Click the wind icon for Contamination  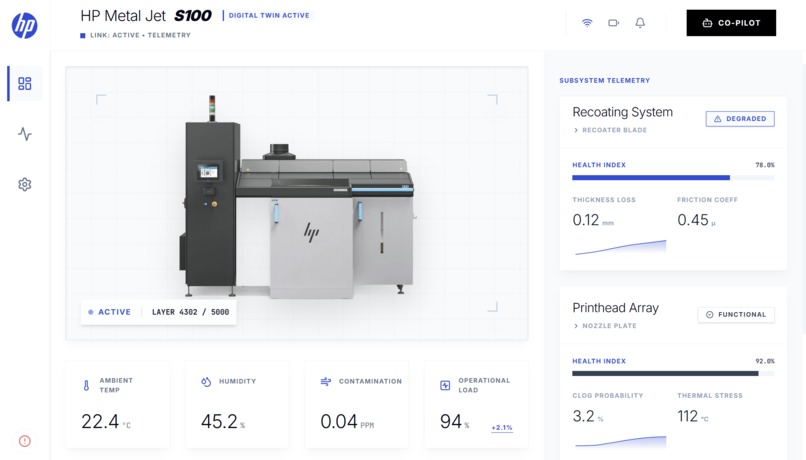(326, 381)
